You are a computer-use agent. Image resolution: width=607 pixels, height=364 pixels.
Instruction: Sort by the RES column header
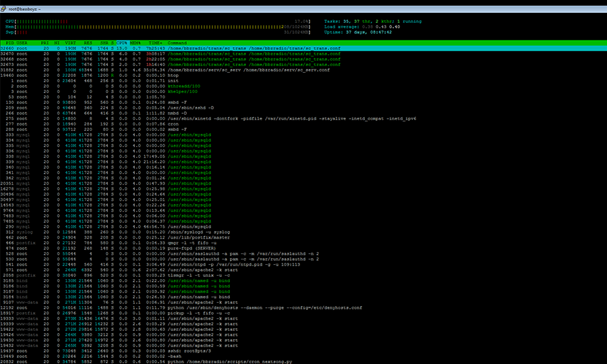(x=88, y=43)
